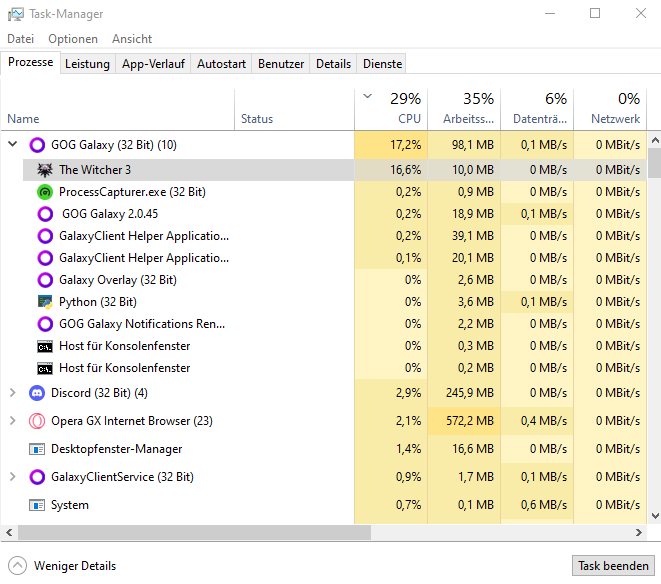The height and width of the screenshot is (584, 661).
Task: Click the ProcessCapturer.exe green icon
Action: pyautogui.click(x=45, y=192)
